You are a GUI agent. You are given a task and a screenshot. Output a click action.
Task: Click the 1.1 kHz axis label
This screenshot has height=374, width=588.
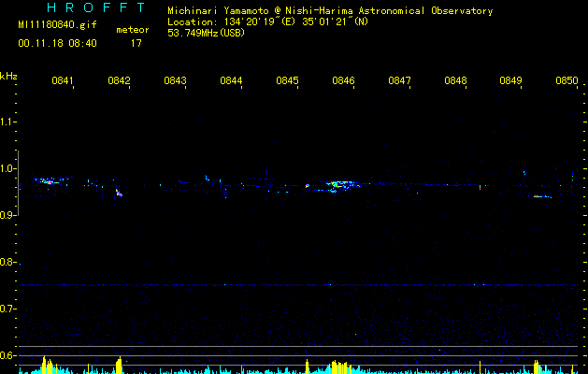click(x=7, y=122)
